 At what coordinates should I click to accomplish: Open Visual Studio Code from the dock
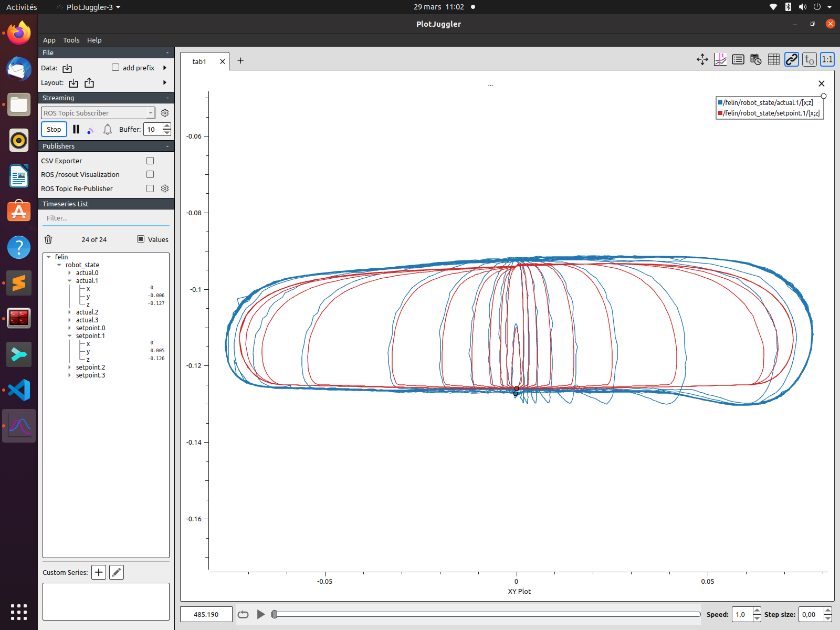pos(19,390)
